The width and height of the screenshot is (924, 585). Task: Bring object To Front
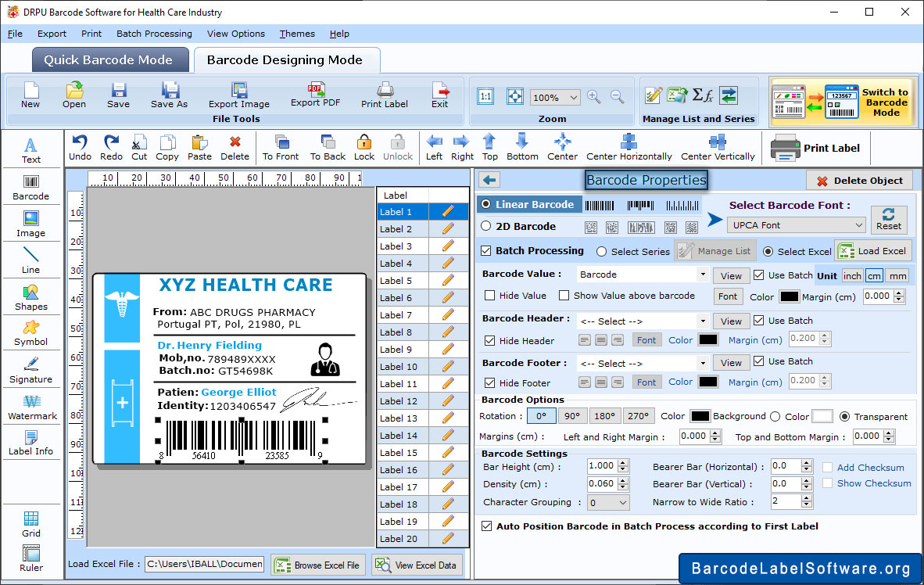point(281,148)
